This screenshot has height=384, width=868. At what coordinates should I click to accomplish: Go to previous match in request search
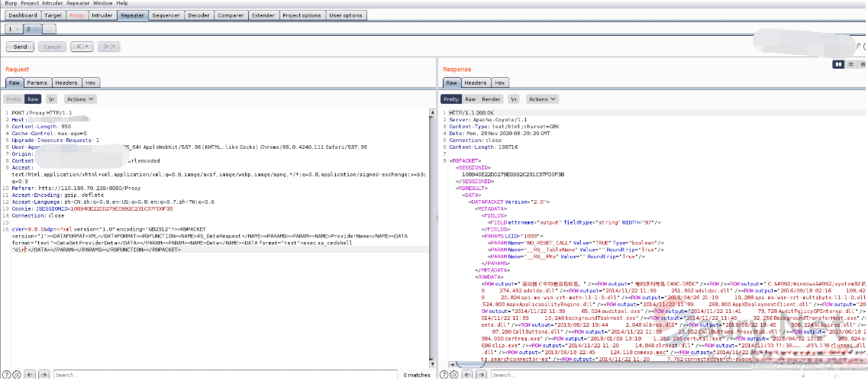pyautogui.click(x=31, y=375)
